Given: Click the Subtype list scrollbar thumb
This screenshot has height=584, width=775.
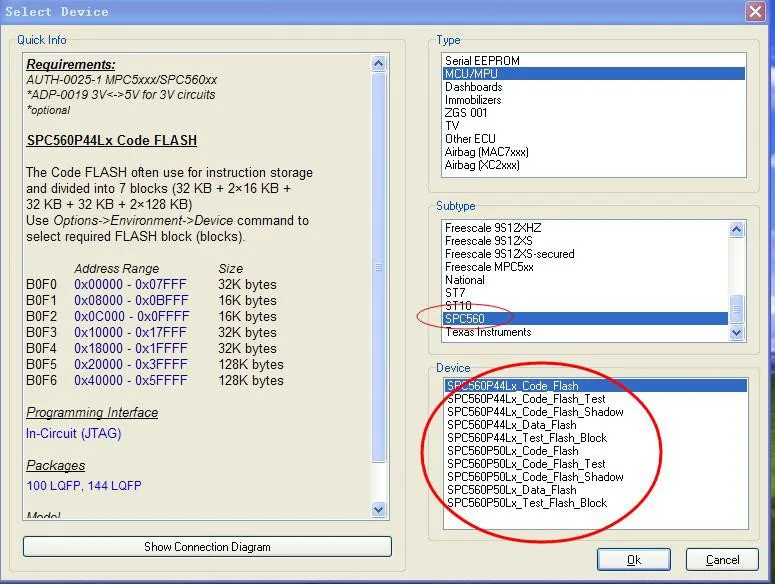Looking at the screenshot, I should 736,309.
